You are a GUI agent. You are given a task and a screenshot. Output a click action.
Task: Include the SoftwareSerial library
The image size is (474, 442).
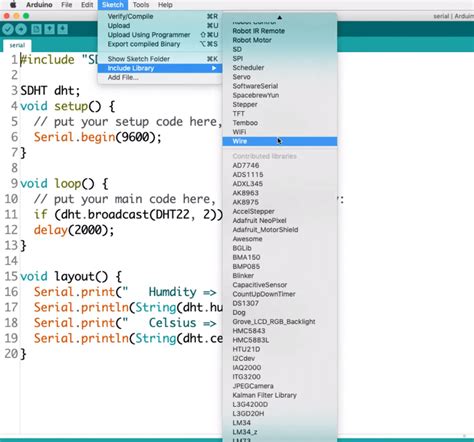tap(280, 86)
